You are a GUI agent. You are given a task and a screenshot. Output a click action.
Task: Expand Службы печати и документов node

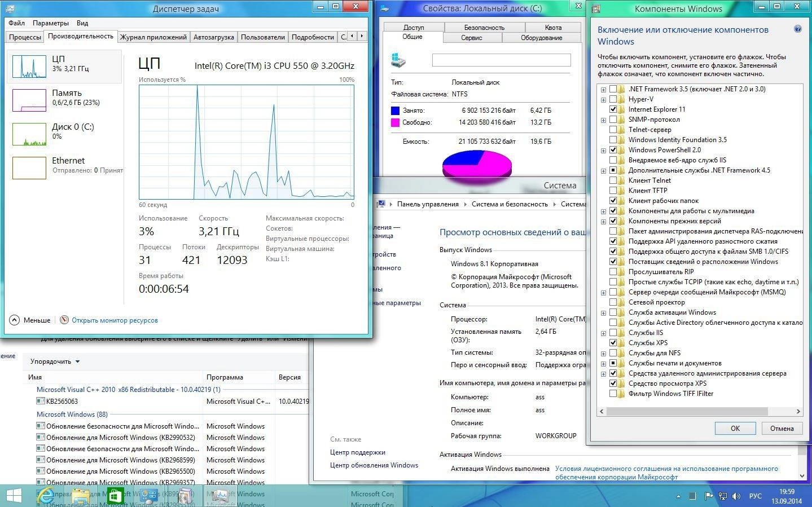pyautogui.click(x=604, y=363)
